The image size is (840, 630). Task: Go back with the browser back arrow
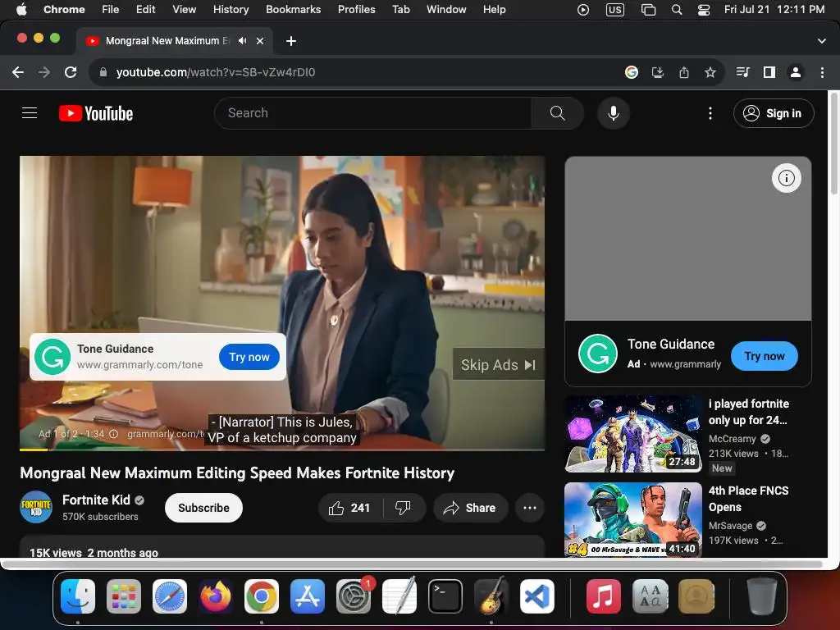click(x=18, y=72)
